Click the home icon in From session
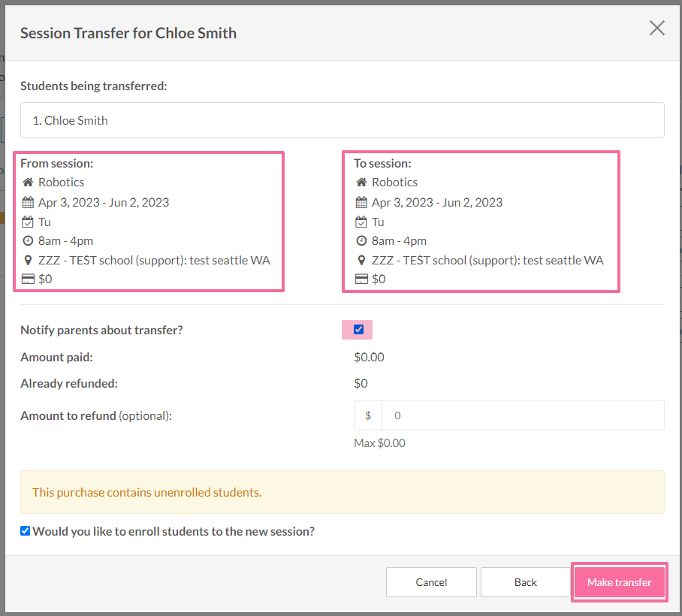682x616 pixels. tap(28, 182)
